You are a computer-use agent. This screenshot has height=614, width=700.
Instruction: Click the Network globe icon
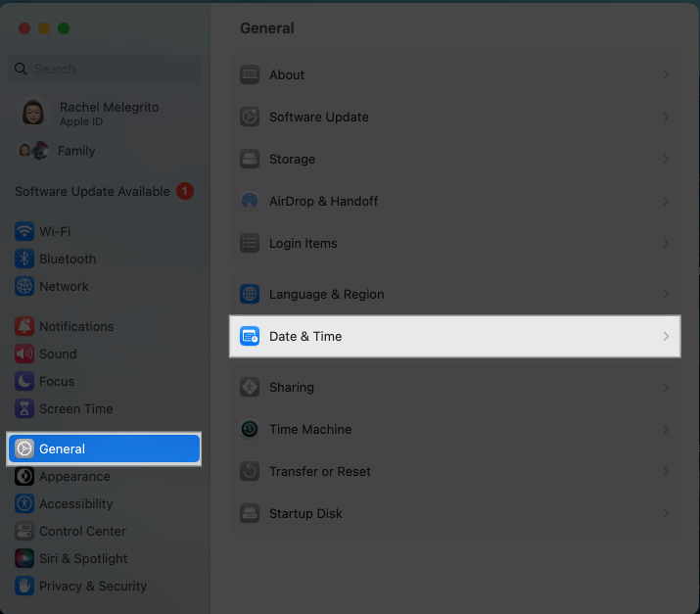coord(24,286)
